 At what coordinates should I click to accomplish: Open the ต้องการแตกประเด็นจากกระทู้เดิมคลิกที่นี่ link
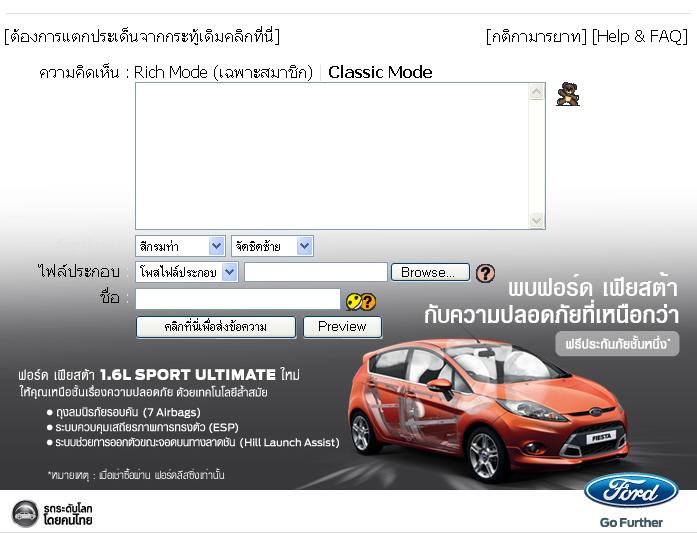pos(142,36)
